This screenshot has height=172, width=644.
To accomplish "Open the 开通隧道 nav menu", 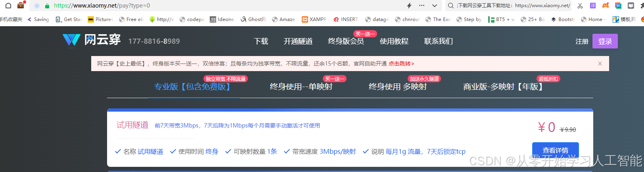I will [298, 41].
